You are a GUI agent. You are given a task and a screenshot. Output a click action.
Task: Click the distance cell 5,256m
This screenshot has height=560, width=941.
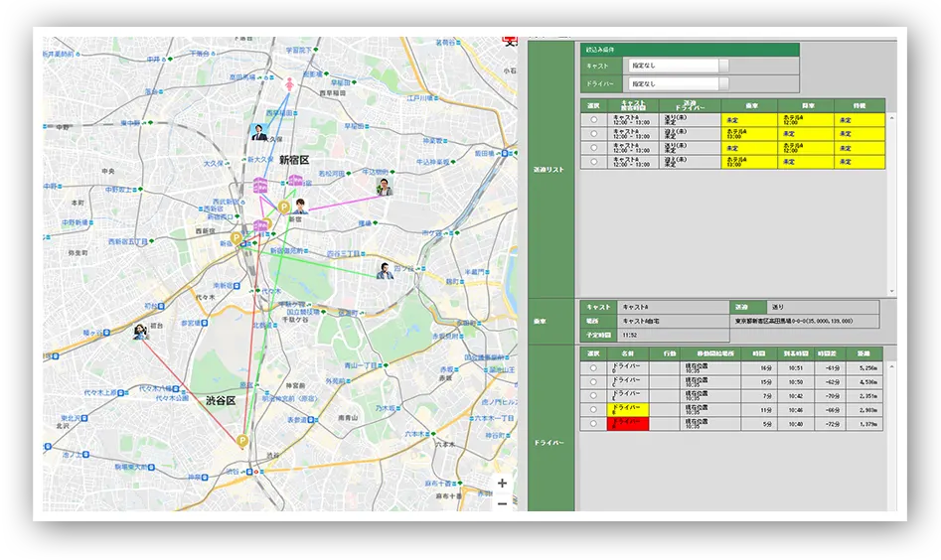coord(863,368)
